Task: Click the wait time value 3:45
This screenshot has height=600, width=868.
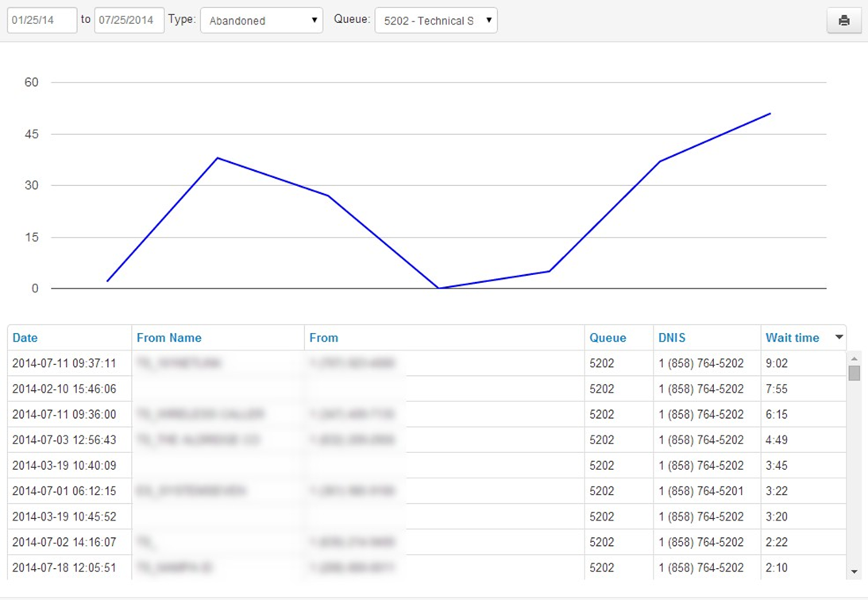Action: [x=776, y=466]
